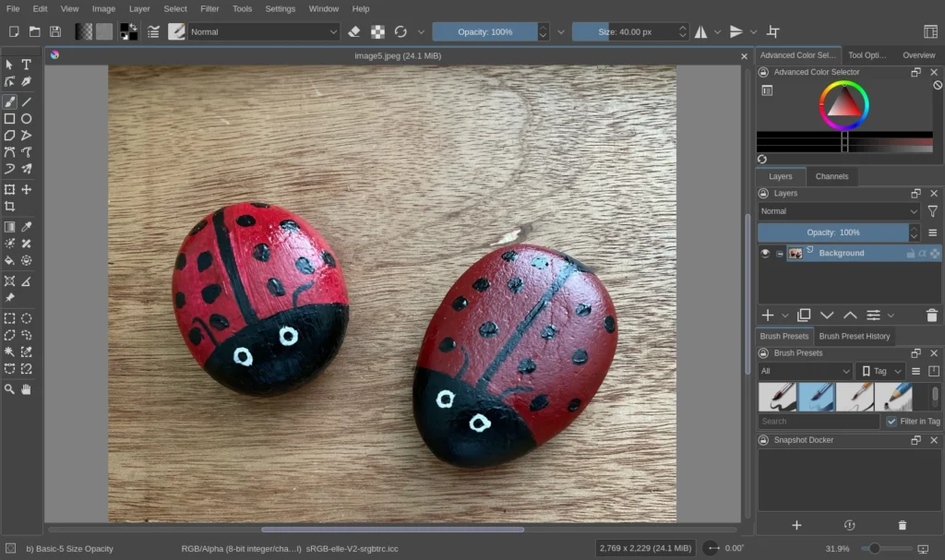Select the Crop tool in toolbox
Image resolution: width=945 pixels, height=560 pixels.
(9, 206)
